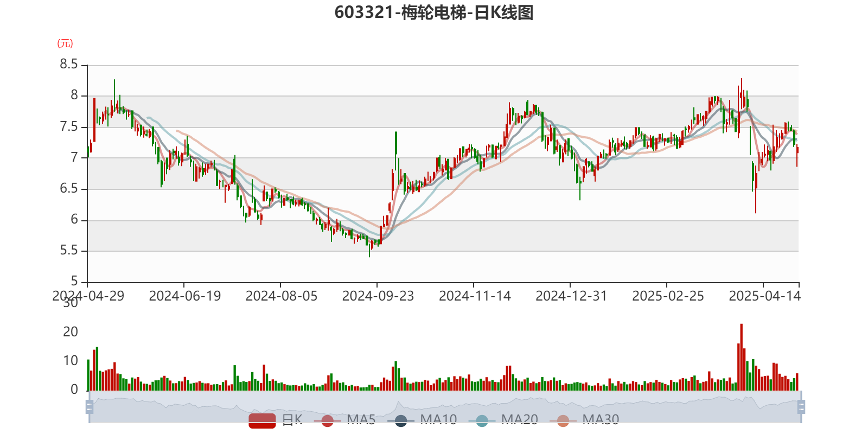The width and height of the screenshot is (868, 434).
Task: Toggle the MA20 legend entry
Action: (x=503, y=420)
